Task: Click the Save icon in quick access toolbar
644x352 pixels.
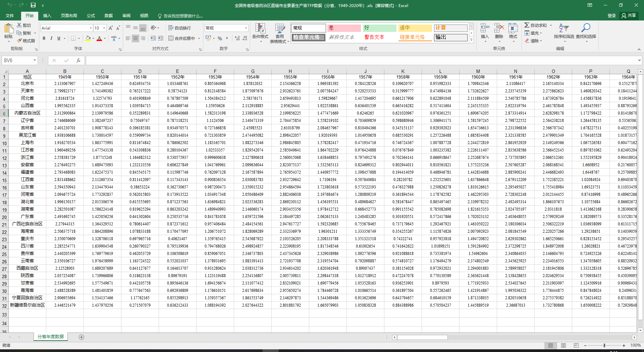Action: (33, 5)
